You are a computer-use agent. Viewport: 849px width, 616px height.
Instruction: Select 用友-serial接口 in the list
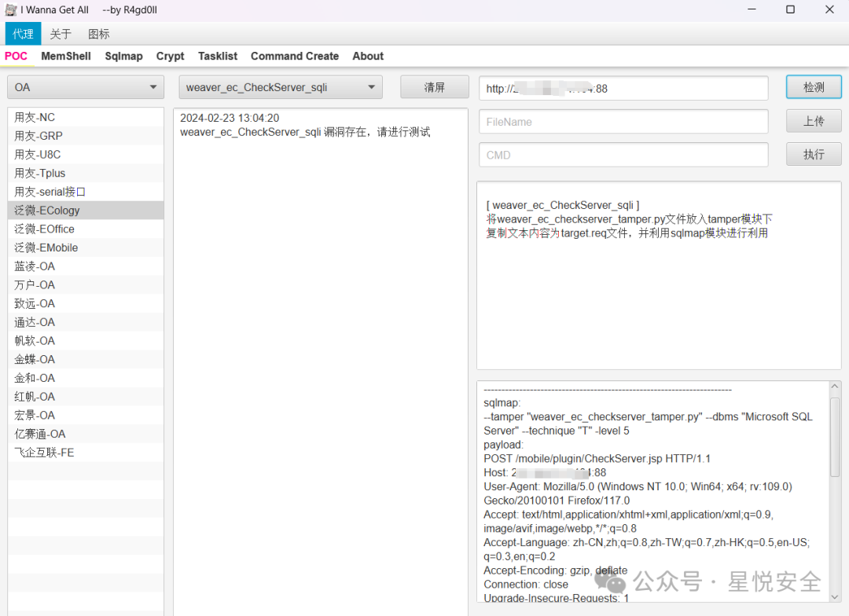86,192
